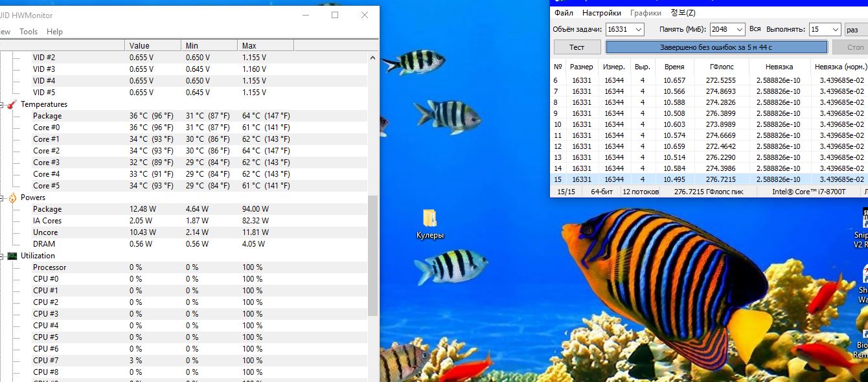This screenshot has width=868, height=382.
Task: Click the Вся memory button in LinX
Action: [755, 29]
